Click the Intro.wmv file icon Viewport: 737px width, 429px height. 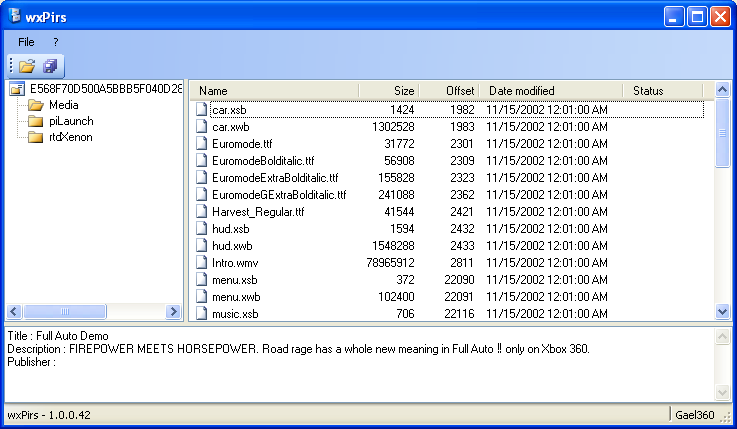coord(202,263)
